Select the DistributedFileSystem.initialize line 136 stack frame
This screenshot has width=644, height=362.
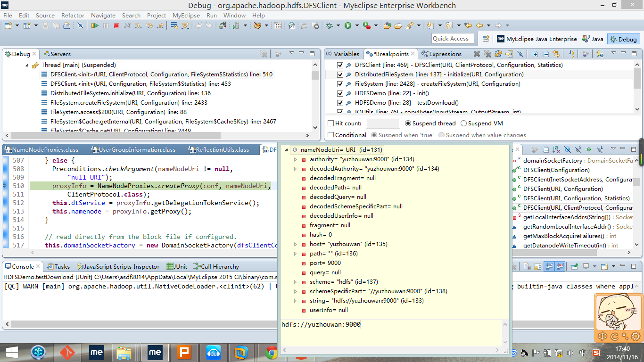pos(131,93)
